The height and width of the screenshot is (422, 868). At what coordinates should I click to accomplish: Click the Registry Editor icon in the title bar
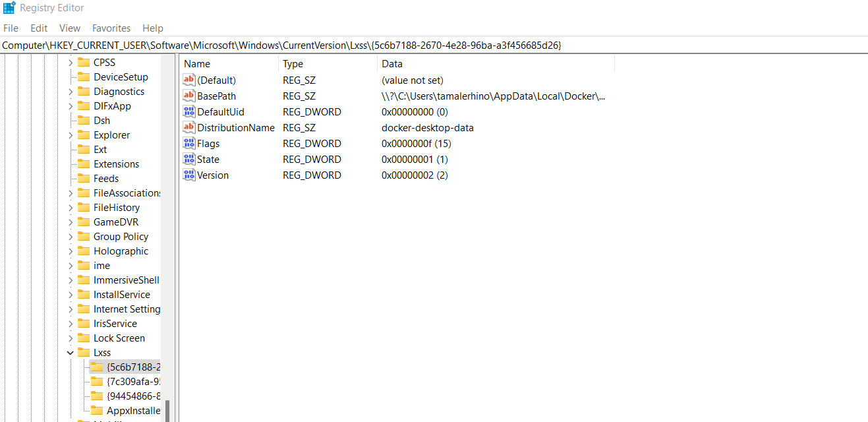point(9,7)
